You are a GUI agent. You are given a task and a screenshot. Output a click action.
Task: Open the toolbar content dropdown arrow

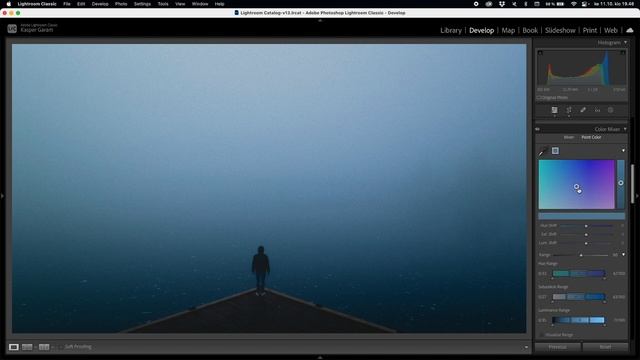526,347
